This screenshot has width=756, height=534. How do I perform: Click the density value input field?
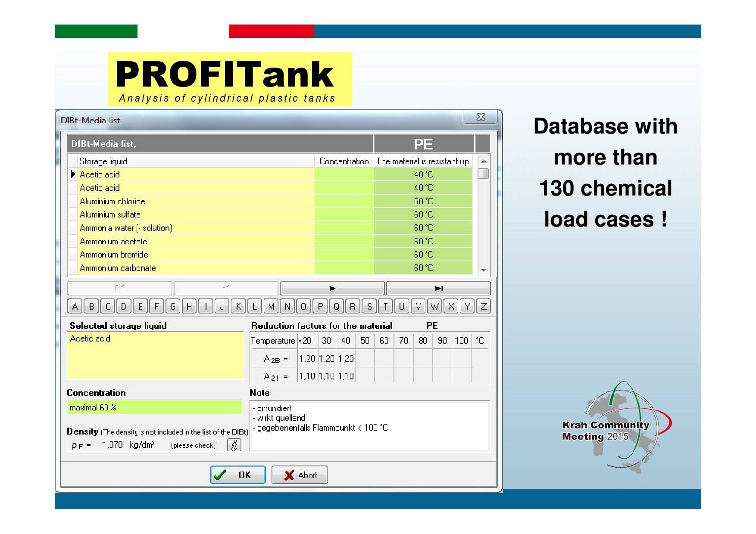click(113, 445)
